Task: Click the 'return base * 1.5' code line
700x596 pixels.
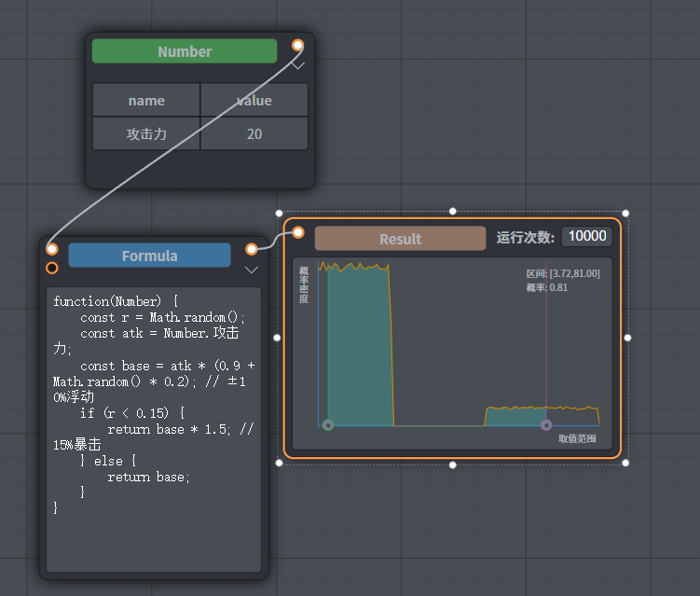Action: (169, 429)
